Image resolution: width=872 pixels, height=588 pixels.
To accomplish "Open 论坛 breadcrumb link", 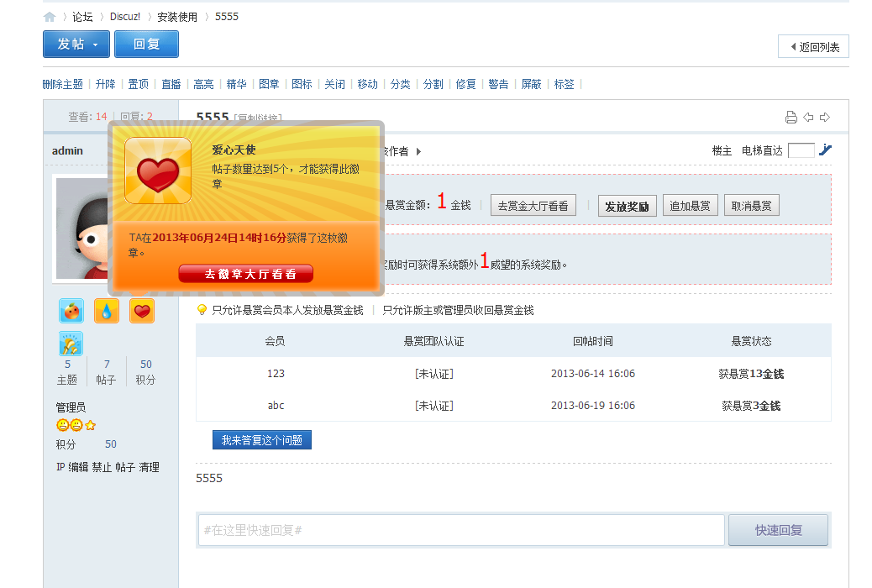I will click(82, 17).
